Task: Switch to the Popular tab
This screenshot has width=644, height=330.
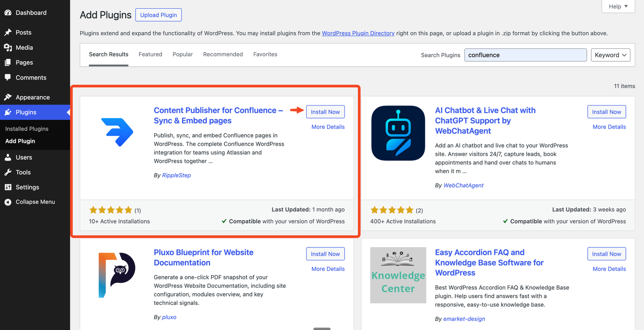Action: (x=183, y=54)
